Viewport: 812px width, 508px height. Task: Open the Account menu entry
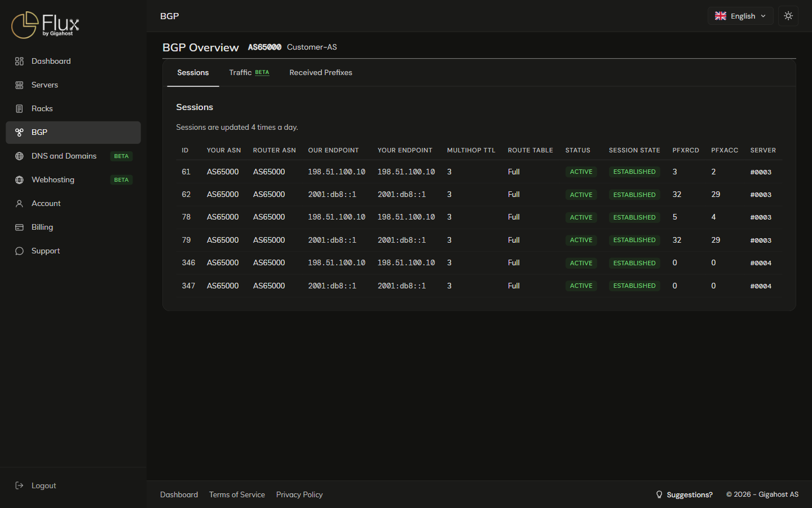click(x=73, y=203)
